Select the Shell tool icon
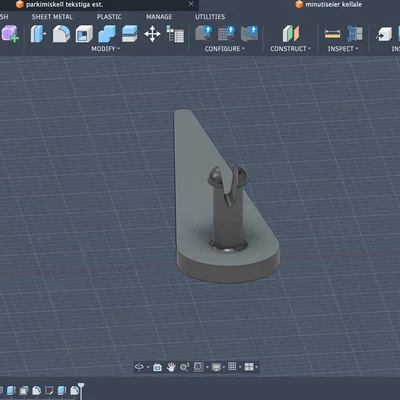 pos(84,34)
